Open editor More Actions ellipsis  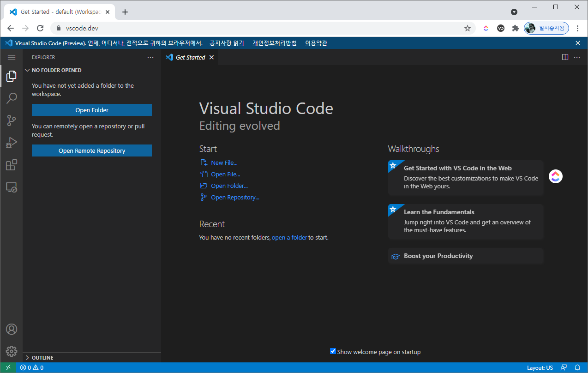[x=577, y=57]
